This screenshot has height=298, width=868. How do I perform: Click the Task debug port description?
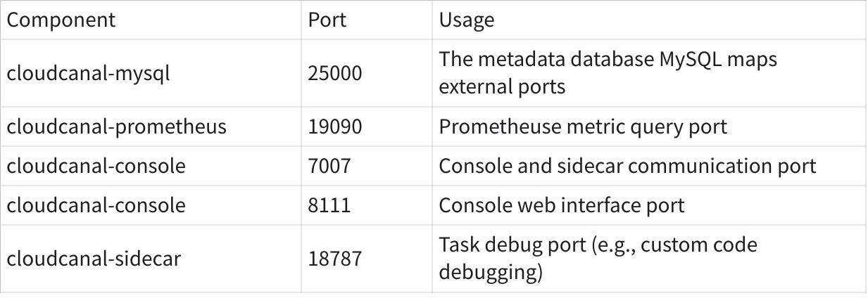click(598, 245)
